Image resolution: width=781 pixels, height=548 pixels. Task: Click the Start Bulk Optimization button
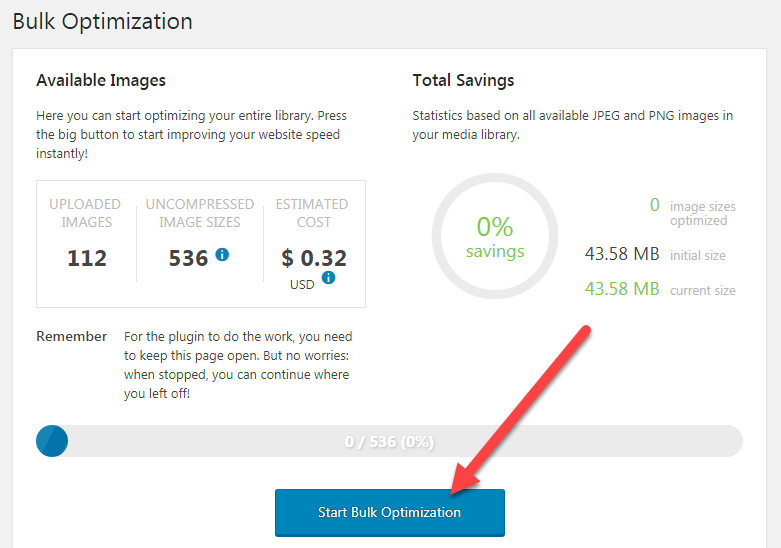389,512
